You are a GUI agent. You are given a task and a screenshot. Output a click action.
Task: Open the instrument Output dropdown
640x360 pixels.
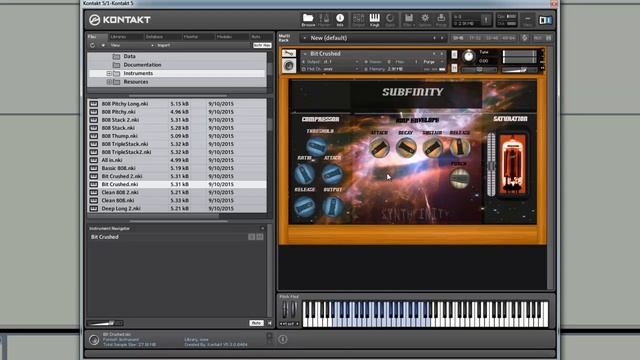click(331, 62)
